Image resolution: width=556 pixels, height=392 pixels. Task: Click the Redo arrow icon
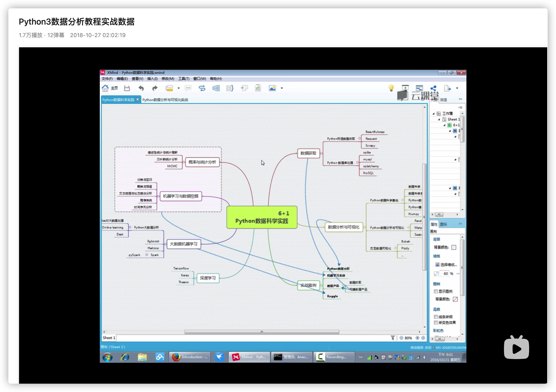click(x=155, y=88)
